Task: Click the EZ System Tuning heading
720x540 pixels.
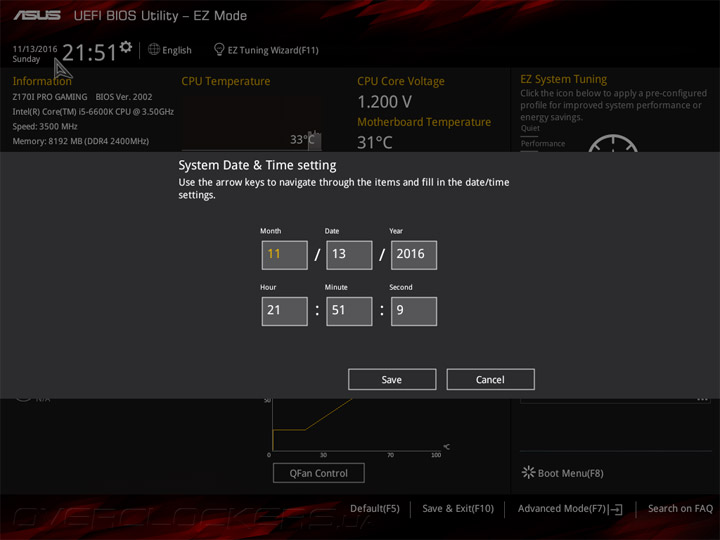Action: (x=563, y=79)
